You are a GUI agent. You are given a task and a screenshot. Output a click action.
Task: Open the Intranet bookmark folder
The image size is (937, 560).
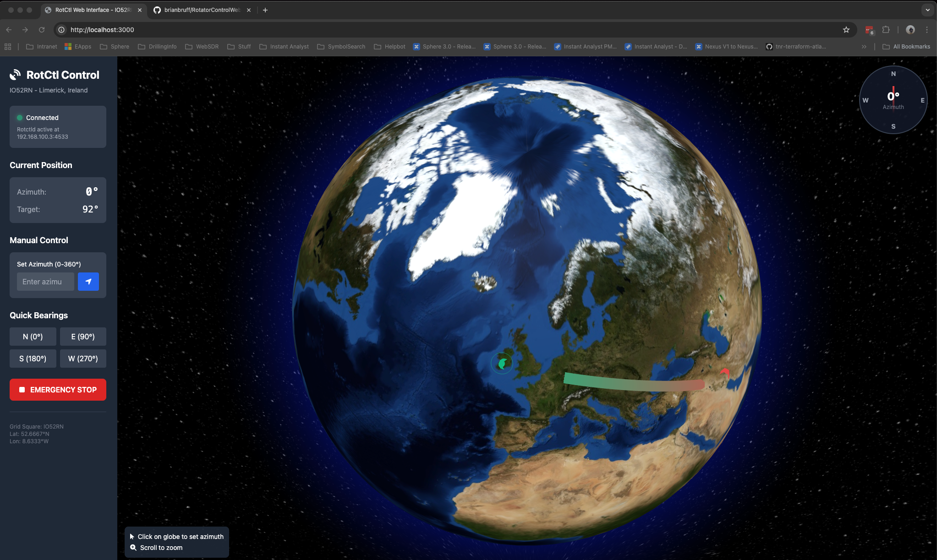(x=42, y=47)
